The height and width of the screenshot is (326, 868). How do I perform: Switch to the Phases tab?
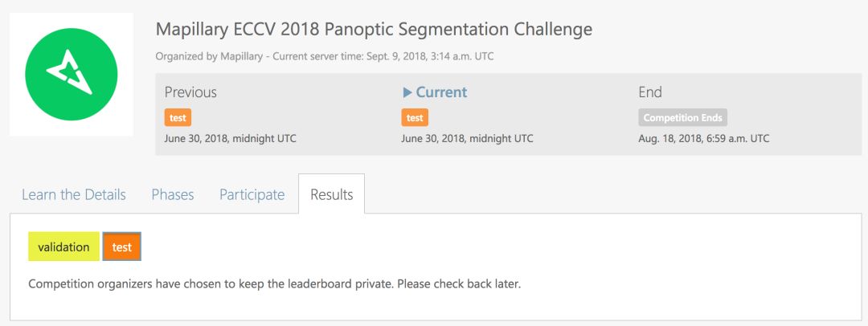tap(173, 194)
